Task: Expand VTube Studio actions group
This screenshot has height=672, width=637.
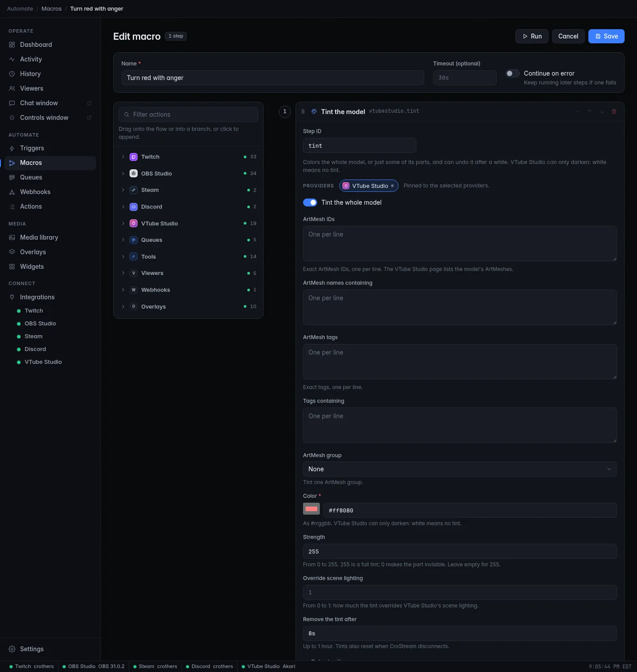Action: [188, 223]
